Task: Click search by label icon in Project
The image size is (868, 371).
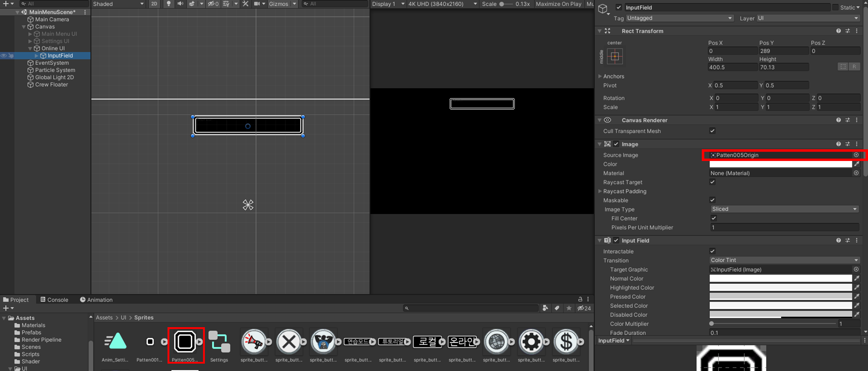Action: tap(557, 308)
